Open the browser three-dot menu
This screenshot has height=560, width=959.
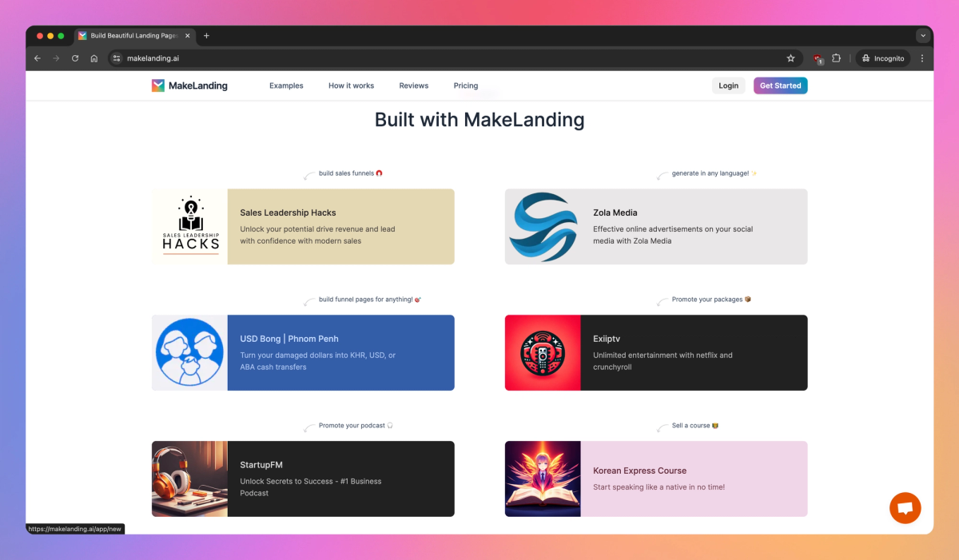click(x=922, y=58)
